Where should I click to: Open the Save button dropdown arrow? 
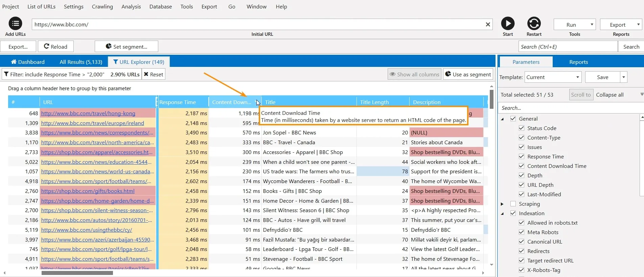coord(623,77)
